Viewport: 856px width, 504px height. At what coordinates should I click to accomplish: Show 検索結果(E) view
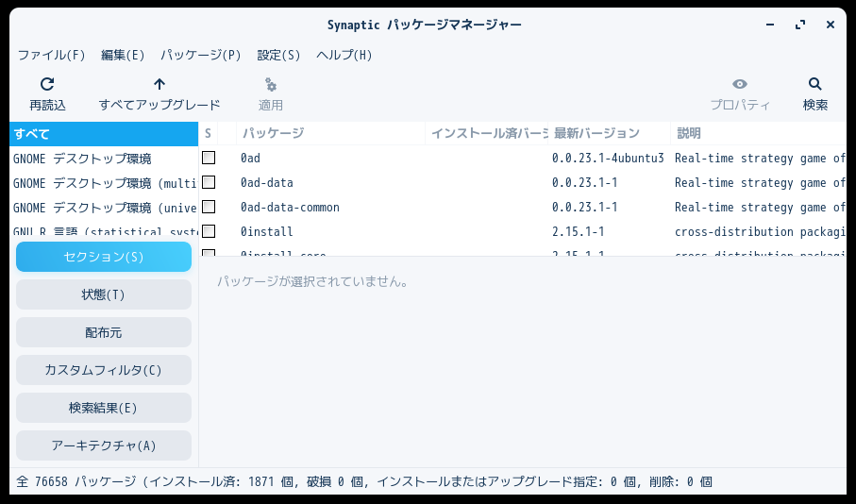[104, 408]
